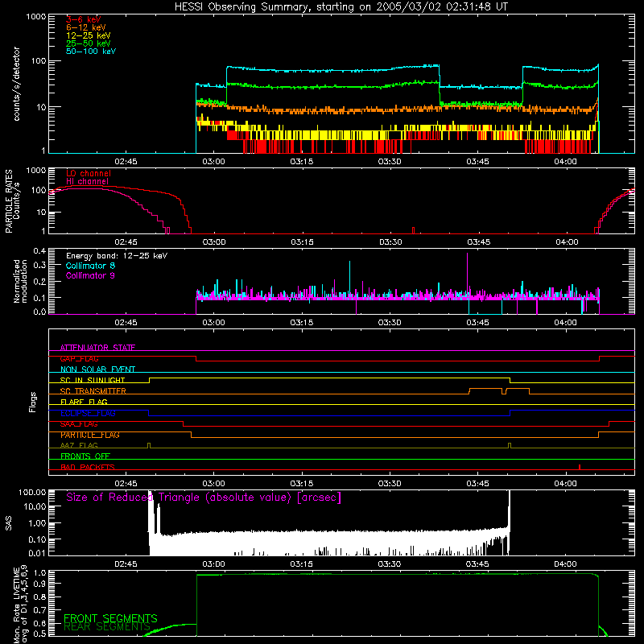Select the Collimator 9 legend label

[x=90, y=275]
